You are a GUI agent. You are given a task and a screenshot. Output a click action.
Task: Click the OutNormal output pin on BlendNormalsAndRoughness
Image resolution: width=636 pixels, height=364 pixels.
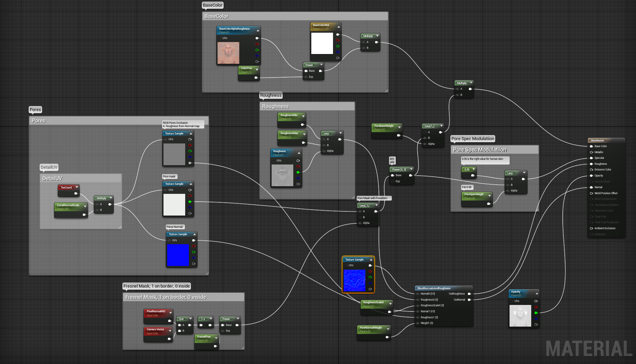click(x=469, y=300)
